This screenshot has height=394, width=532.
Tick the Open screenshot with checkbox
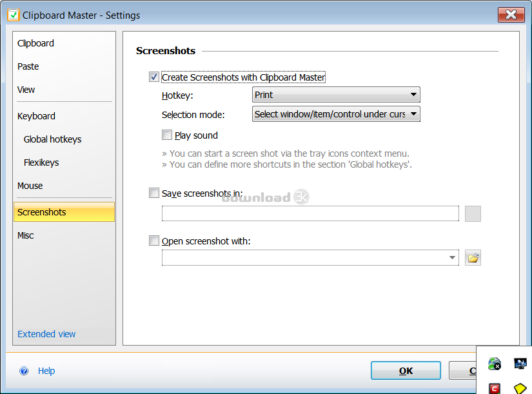[x=154, y=241]
